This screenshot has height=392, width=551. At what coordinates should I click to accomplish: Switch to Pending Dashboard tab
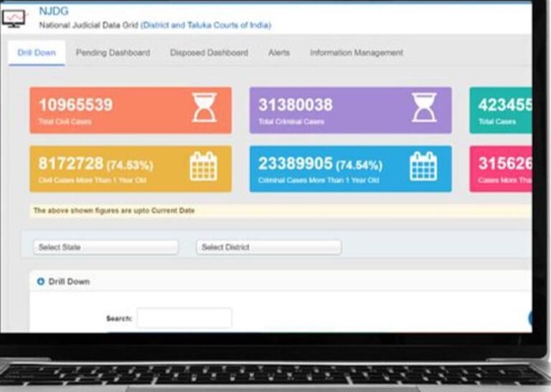tap(113, 53)
